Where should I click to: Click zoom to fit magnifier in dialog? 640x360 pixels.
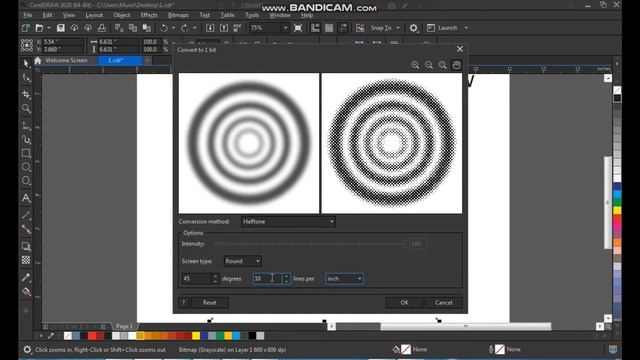tap(442, 65)
